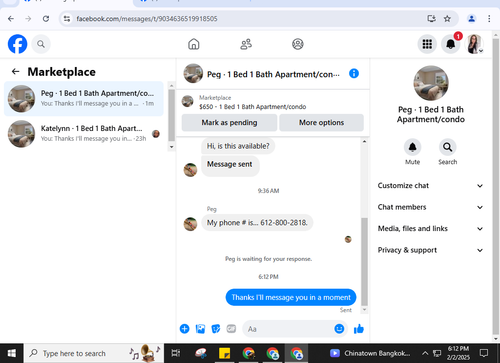Open more actions plus icon in composer

click(184, 329)
